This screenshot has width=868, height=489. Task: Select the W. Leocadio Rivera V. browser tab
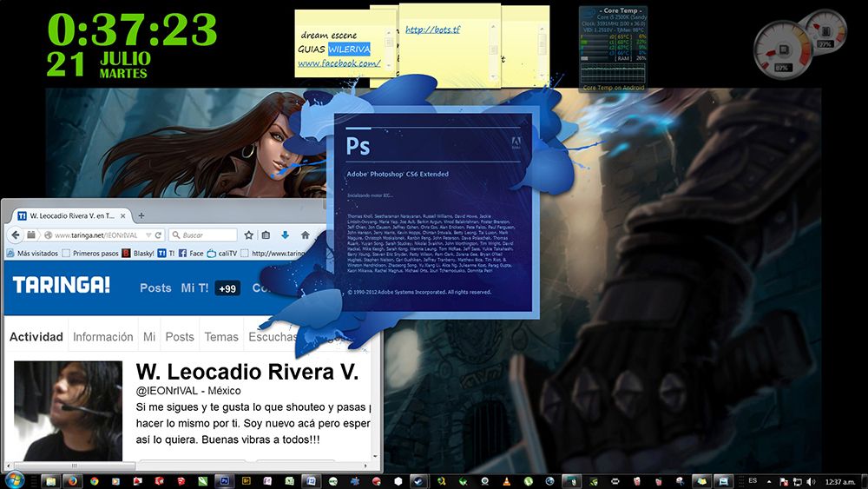point(71,215)
